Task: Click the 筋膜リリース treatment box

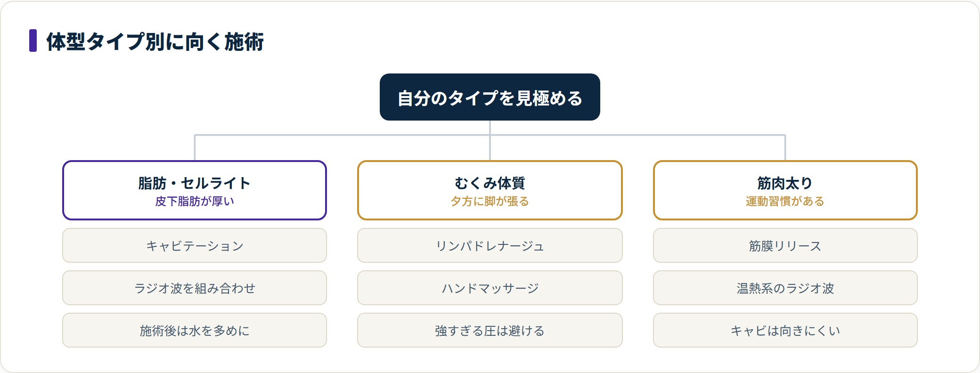Action: point(785,245)
